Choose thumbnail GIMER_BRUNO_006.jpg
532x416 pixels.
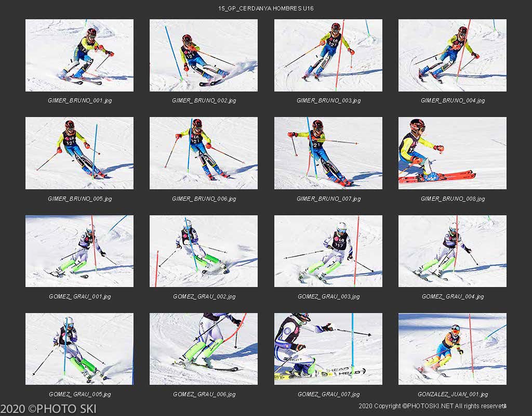coord(204,153)
